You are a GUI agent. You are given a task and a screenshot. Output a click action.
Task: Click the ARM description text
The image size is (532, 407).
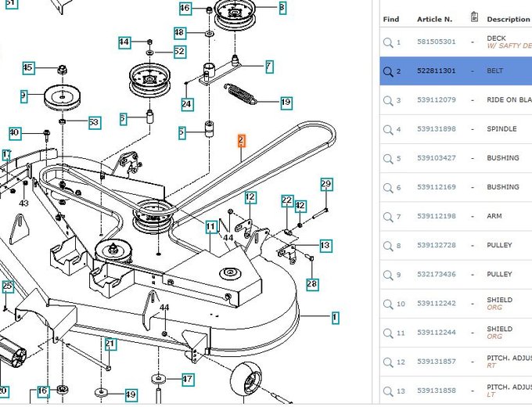(494, 216)
